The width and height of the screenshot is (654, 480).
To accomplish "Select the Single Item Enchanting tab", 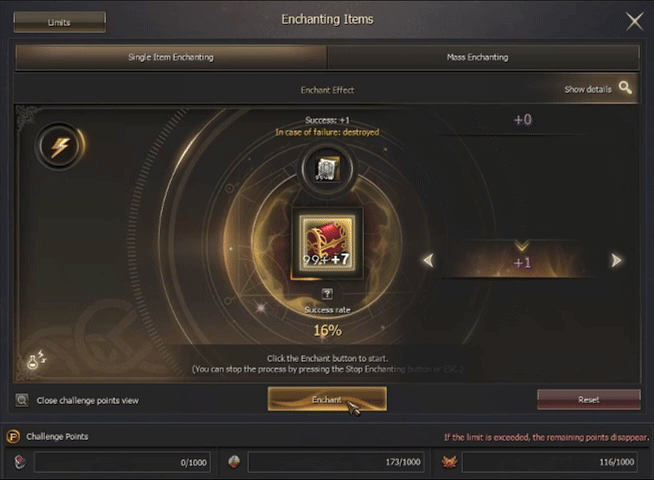I will coord(171,58).
